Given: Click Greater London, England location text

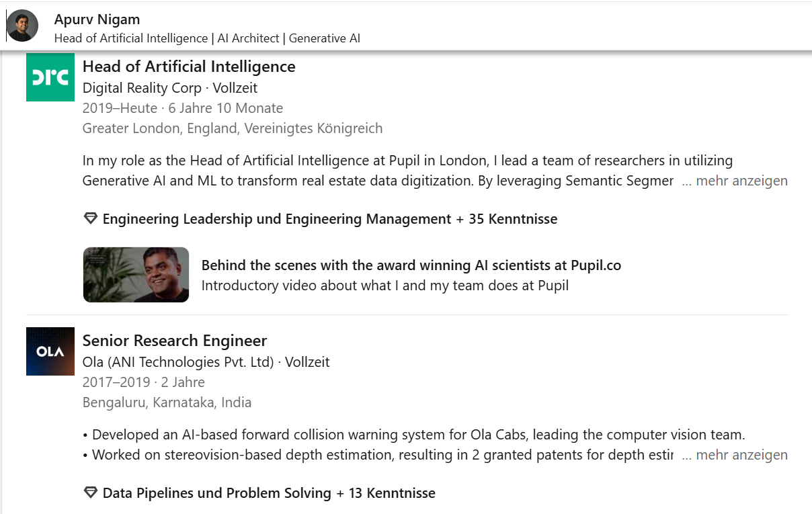Looking at the screenshot, I should [x=232, y=128].
